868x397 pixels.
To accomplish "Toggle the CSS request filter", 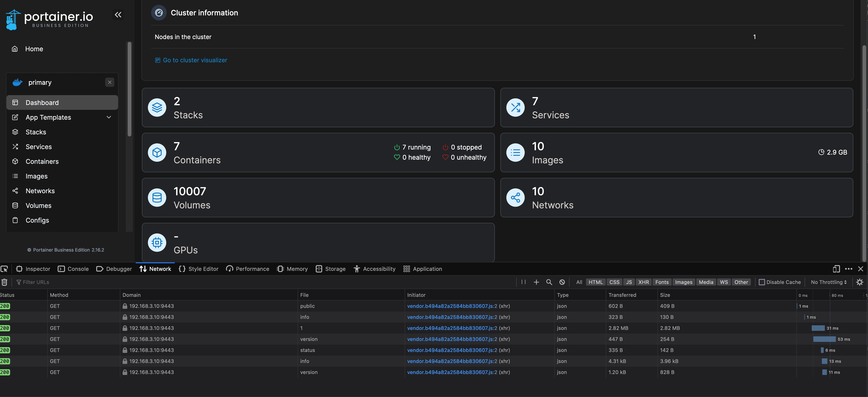I will [x=614, y=282].
